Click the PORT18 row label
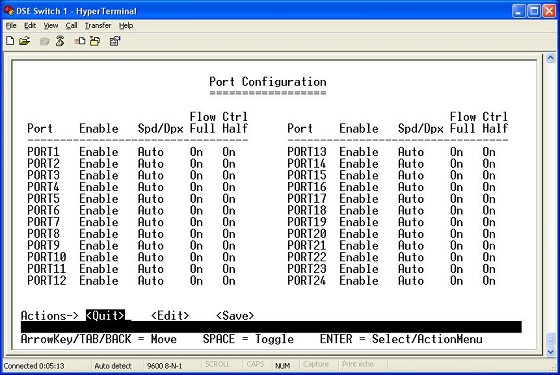Viewport: 560px width, 375px height. tap(307, 210)
